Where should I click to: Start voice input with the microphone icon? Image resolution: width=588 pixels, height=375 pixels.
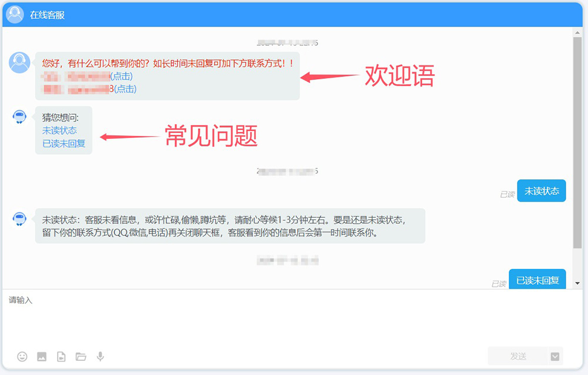(101, 356)
